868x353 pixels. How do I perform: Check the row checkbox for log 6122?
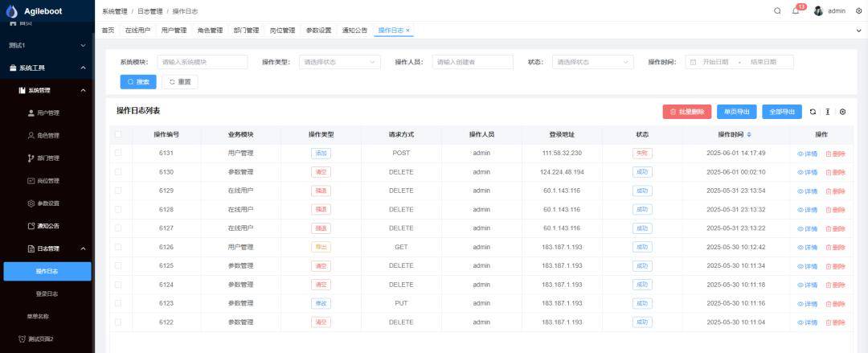(x=118, y=322)
